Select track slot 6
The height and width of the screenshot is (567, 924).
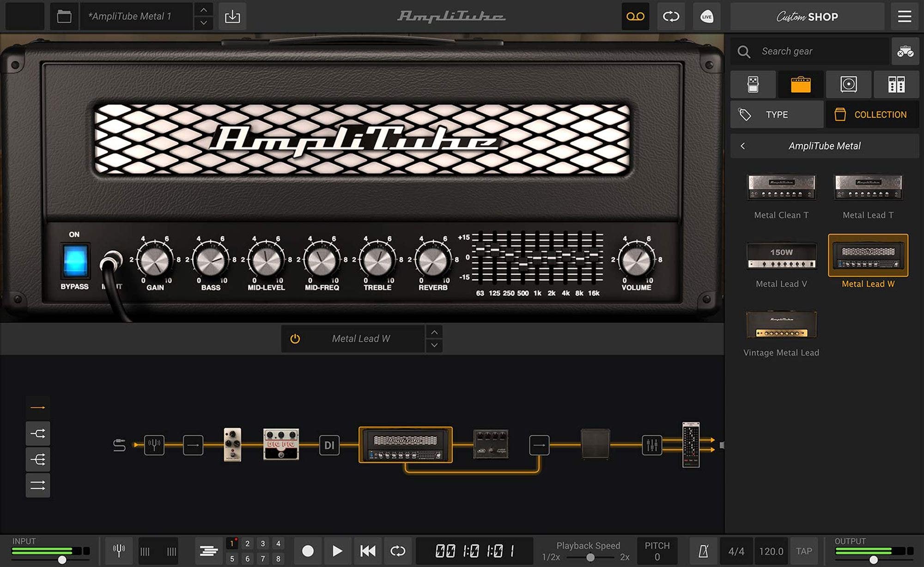[247, 559]
